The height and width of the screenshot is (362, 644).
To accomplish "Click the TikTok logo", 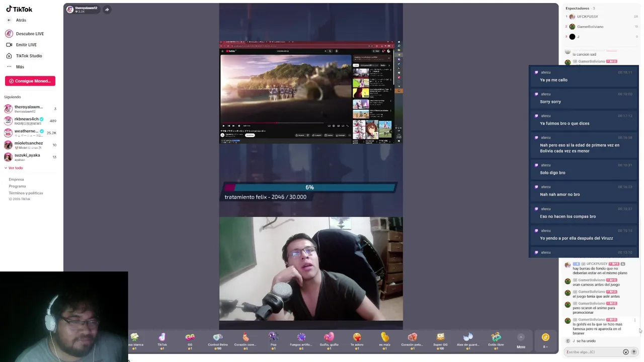I will [19, 9].
